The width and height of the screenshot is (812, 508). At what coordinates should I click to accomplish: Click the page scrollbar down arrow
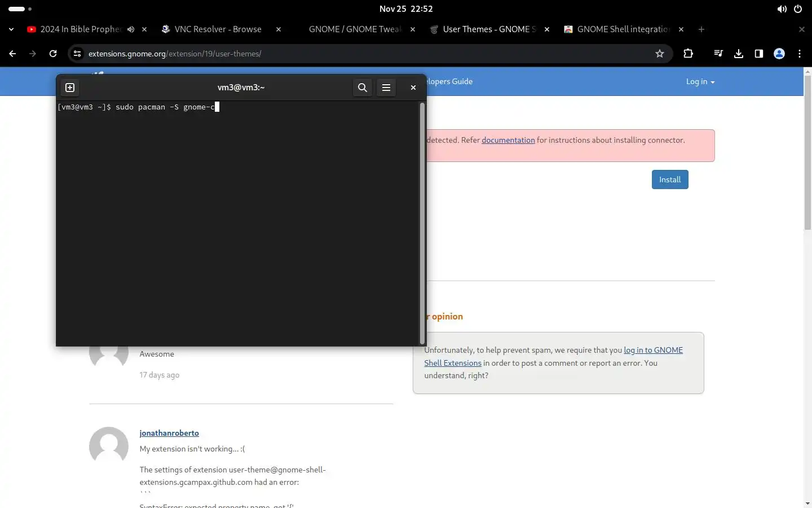pyautogui.click(x=807, y=503)
